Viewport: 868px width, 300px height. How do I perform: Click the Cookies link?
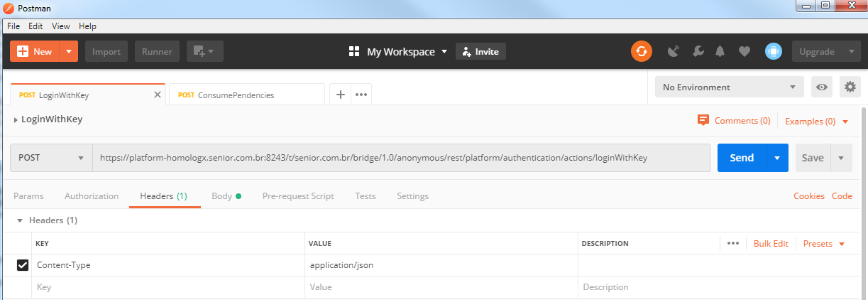[x=808, y=196]
